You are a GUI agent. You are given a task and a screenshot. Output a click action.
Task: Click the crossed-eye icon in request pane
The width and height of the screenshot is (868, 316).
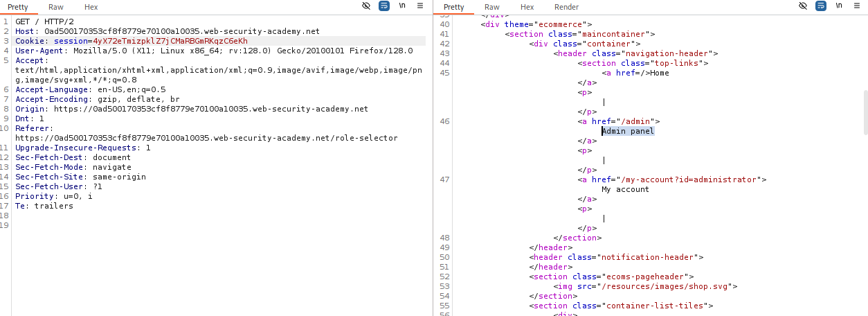pyautogui.click(x=366, y=6)
